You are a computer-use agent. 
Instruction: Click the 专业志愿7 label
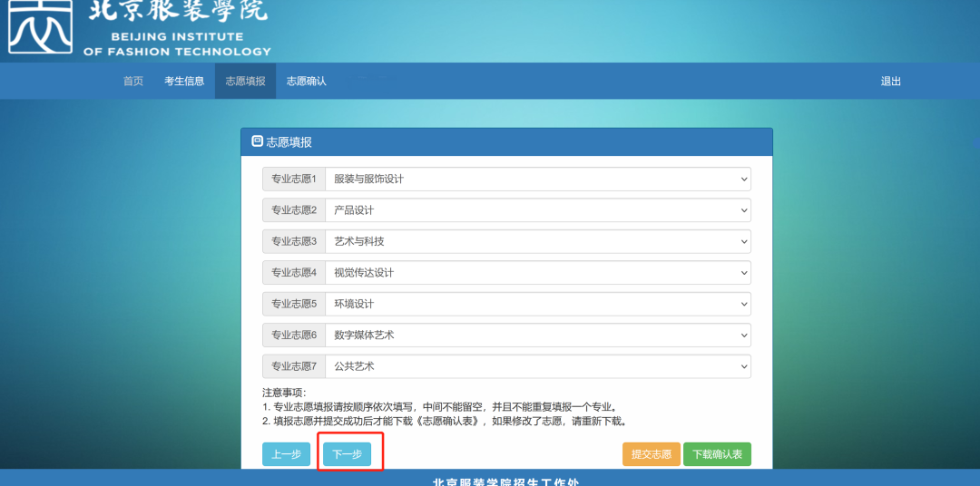(294, 366)
